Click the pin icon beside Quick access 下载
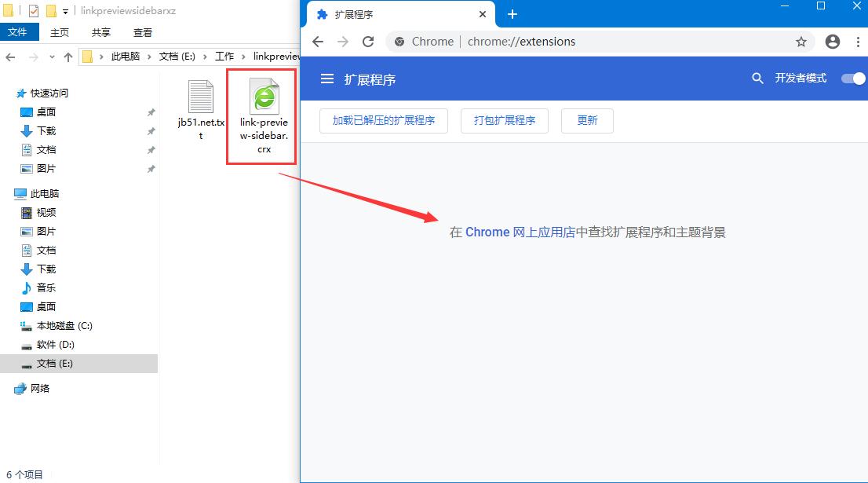 [x=151, y=131]
